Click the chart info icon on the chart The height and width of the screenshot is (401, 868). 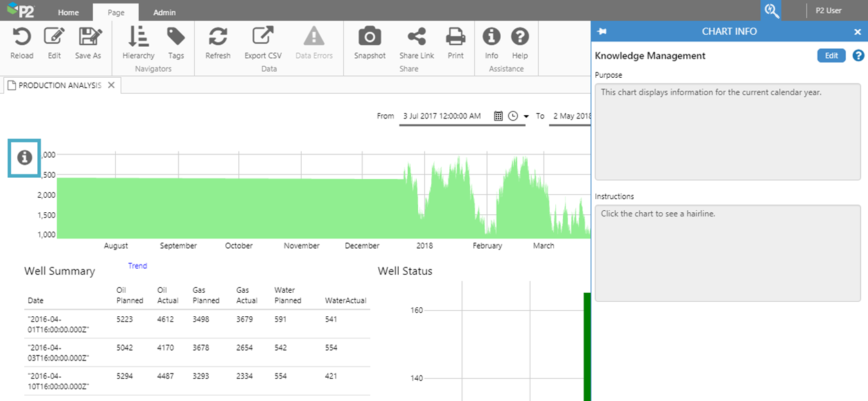point(25,158)
